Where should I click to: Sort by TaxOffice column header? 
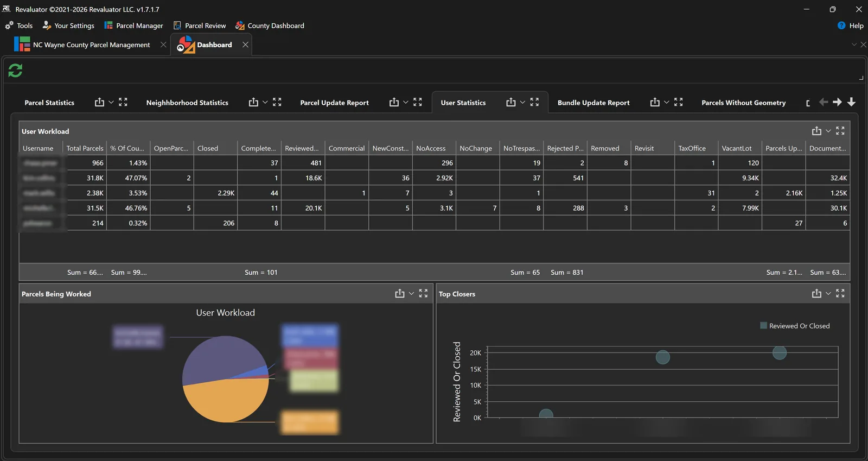(x=696, y=148)
